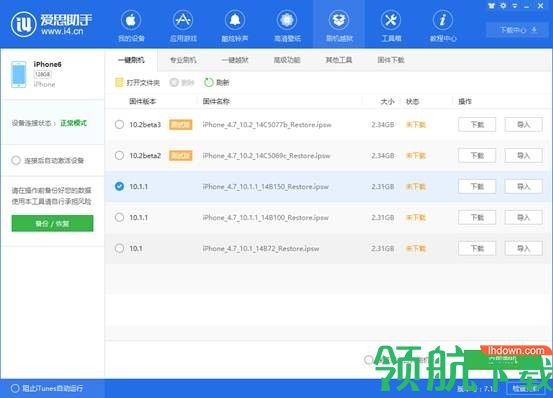Click file name iPhone_4.7_10.1.1_14B100_Restore.ipsw
553x398 pixels.
(x=266, y=218)
